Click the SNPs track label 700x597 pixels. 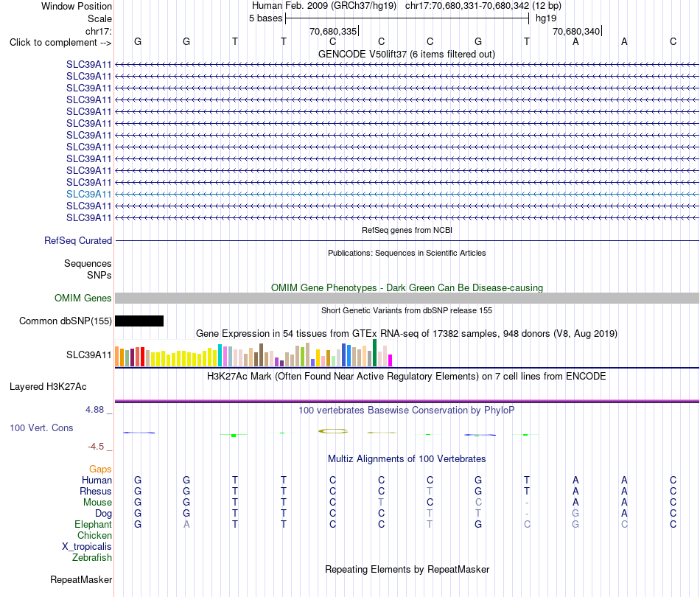click(x=99, y=275)
